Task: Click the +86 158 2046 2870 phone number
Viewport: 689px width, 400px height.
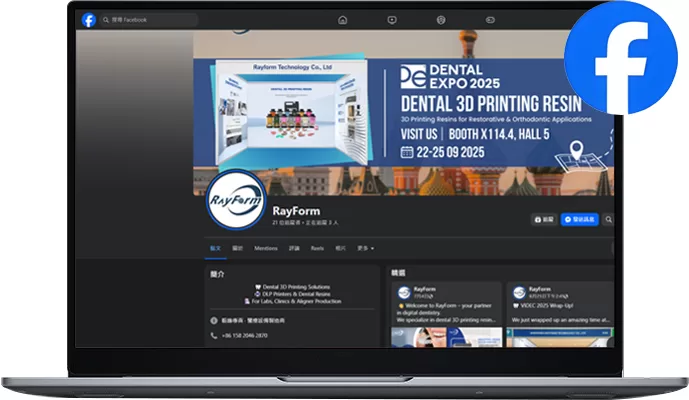Action: (x=245, y=335)
